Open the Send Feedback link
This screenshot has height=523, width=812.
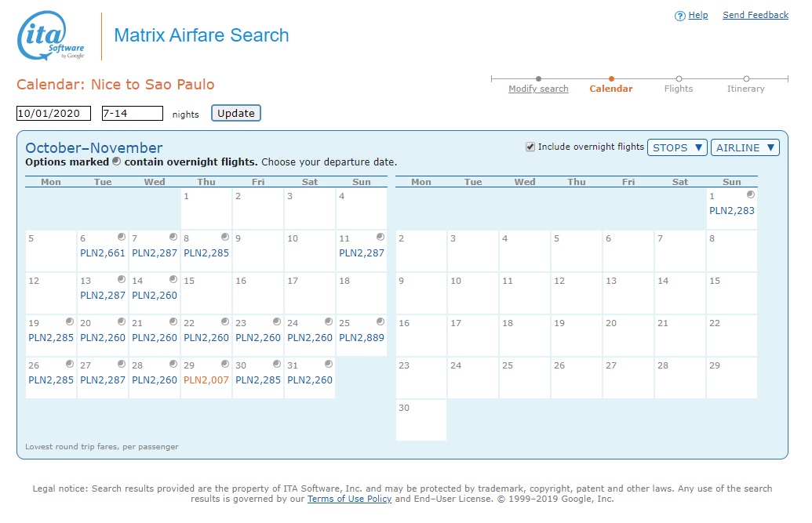(x=756, y=15)
